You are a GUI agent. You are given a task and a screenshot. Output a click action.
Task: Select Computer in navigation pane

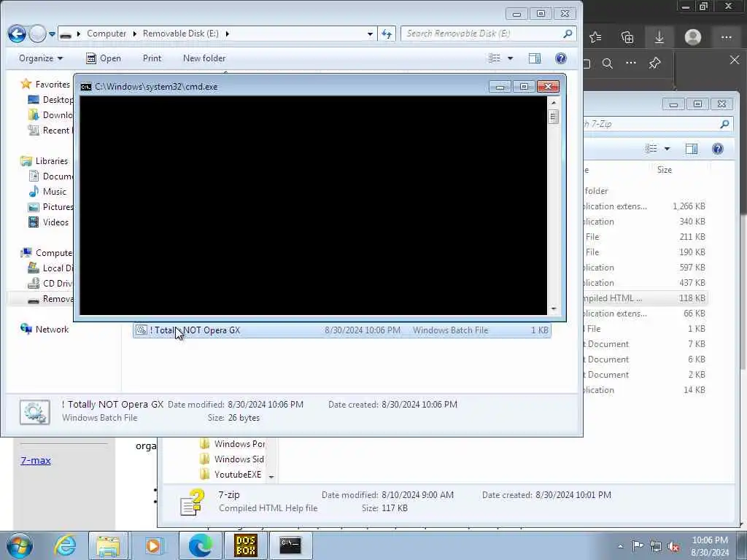47,253
